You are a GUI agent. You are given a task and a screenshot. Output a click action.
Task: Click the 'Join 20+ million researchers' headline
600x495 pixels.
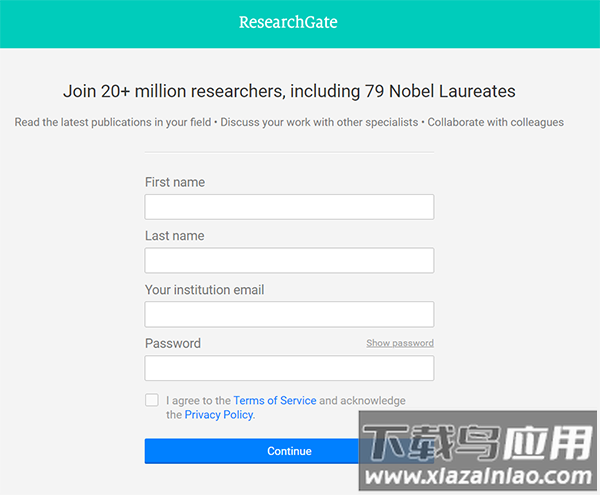point(289,91)
